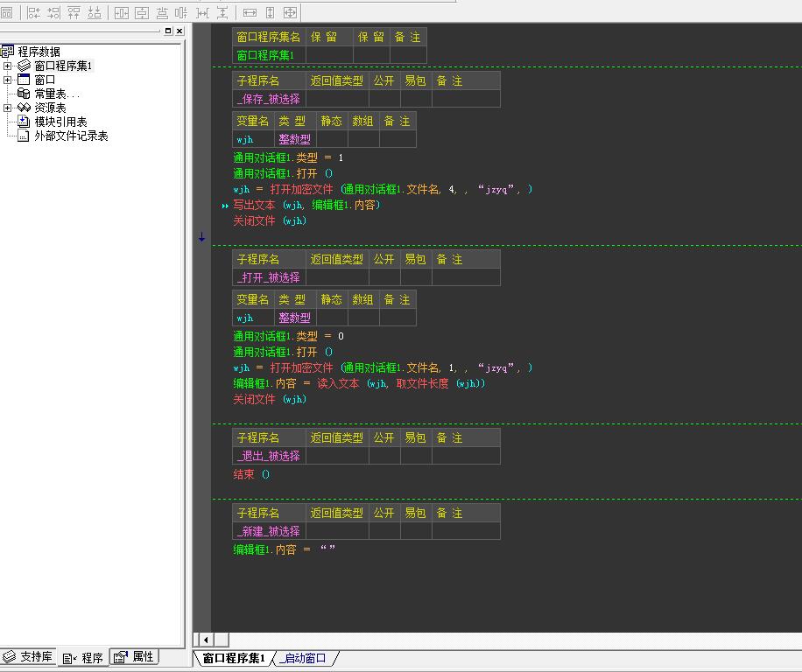Switch to the 支持库 panel tab

tap(29, 657)
